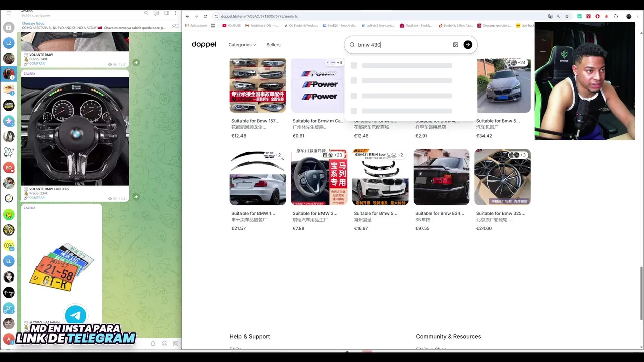This screenshot has width=644, height=362.
Task: Open Aplicaciones bookmarks shortcut
Action: pos(196,25)
